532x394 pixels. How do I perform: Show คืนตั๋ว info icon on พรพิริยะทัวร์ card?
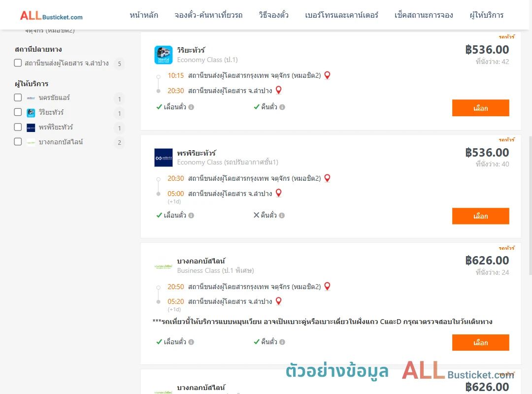[x=282, y=216]
